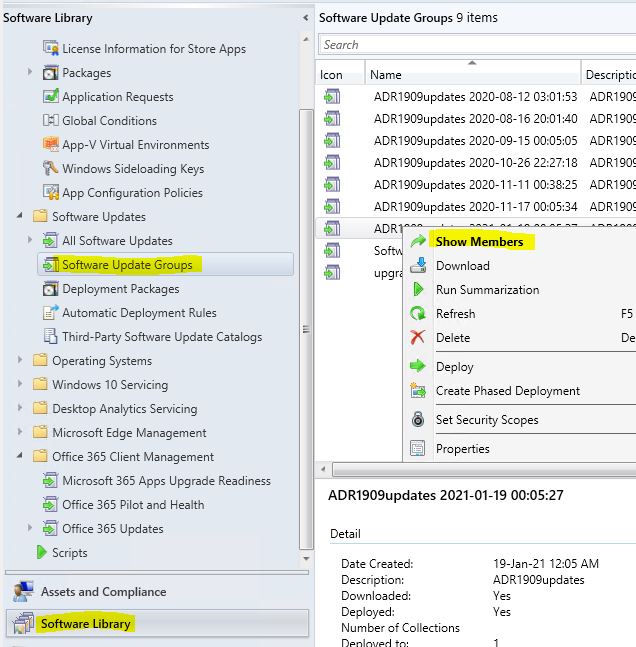The width and height of the screenshot is (636, 647).
Task: Click the Download icon in context menu
Action: tap(418, 265)
